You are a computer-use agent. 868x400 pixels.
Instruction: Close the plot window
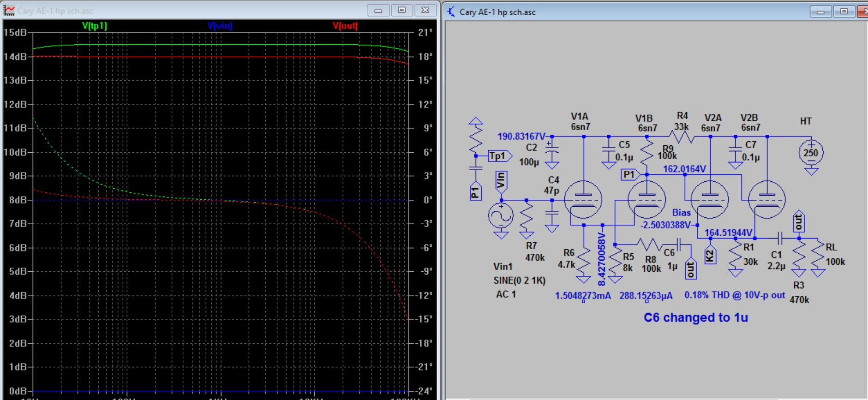tap(425, 10)
